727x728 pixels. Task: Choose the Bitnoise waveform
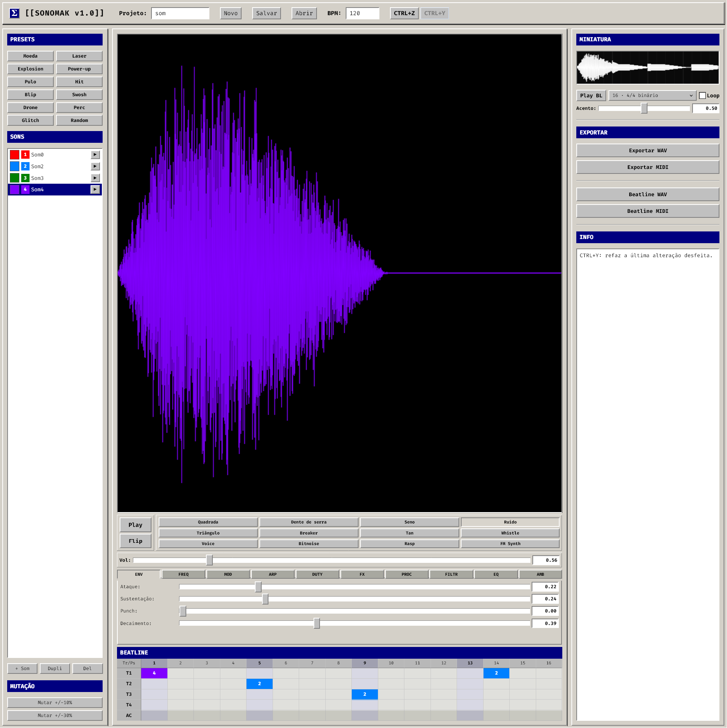tap(309, 544)
